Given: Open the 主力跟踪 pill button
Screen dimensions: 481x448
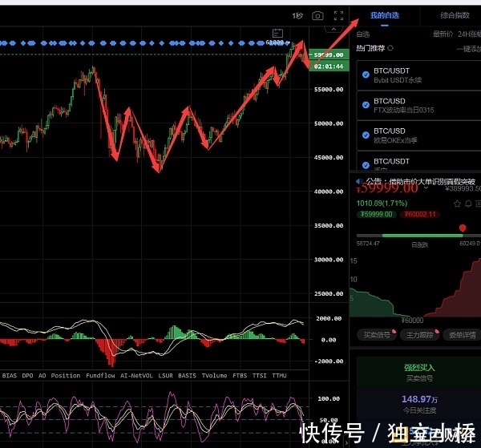Looking at the screenshot, I should [419, 335].
